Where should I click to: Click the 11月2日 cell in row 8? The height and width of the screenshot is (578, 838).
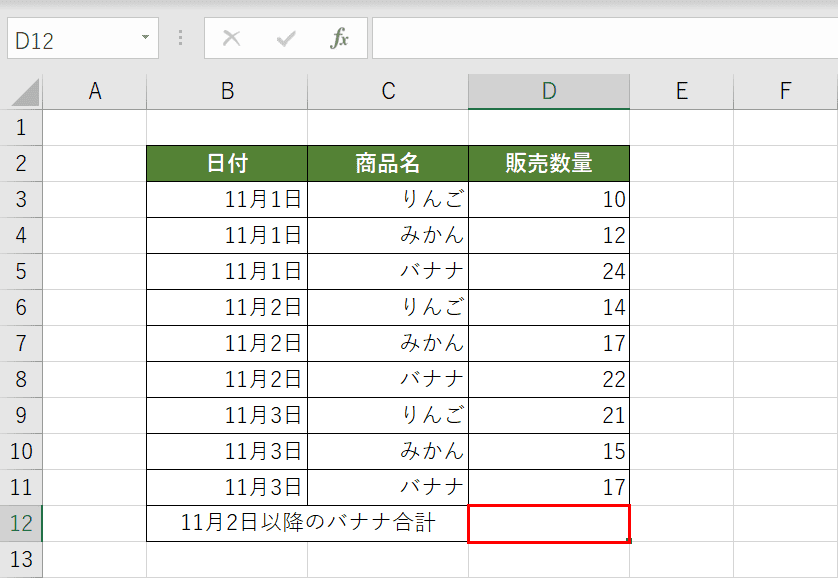227,379
